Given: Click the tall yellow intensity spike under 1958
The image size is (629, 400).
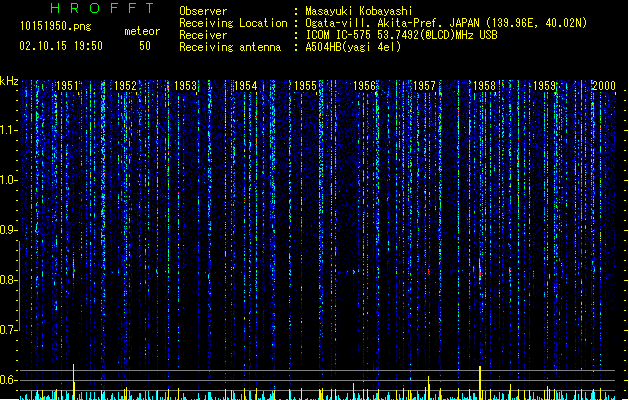Looking at the screenshot, I should click(x=480, y=383).
